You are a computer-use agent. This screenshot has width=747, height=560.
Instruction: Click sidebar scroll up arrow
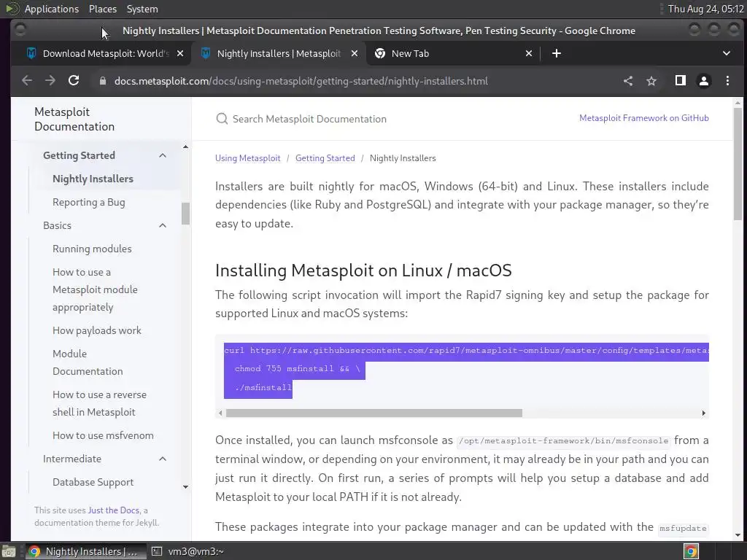pyautogui.click(x=185, y=147)
